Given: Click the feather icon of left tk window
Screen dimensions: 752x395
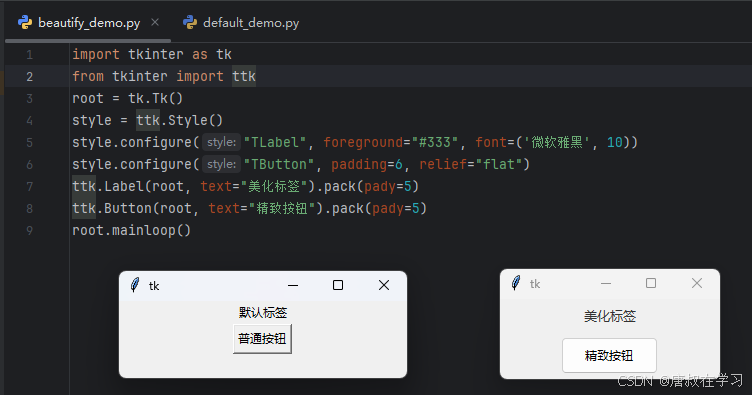Looking at the screenshot, I should (135, 285).
